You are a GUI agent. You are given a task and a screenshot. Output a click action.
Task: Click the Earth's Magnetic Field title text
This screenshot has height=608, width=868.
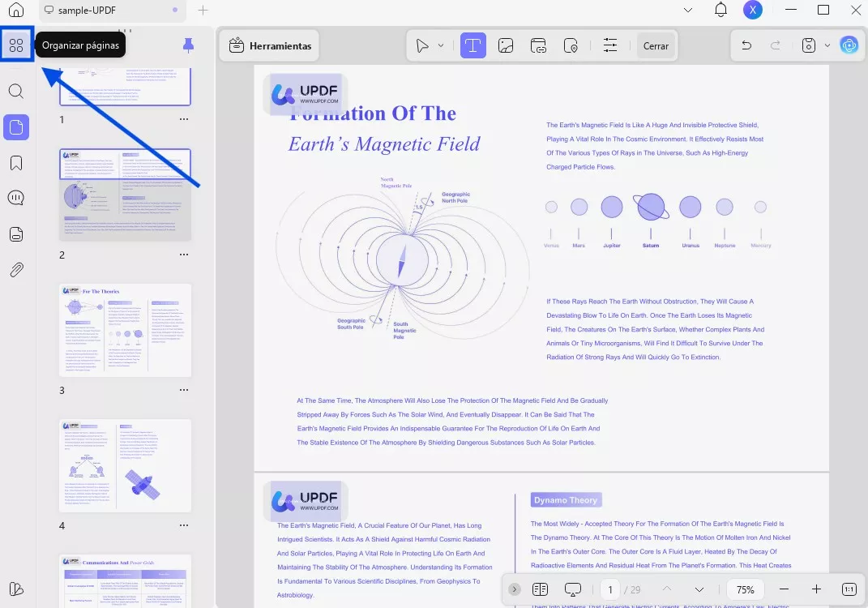click(384, 144)
